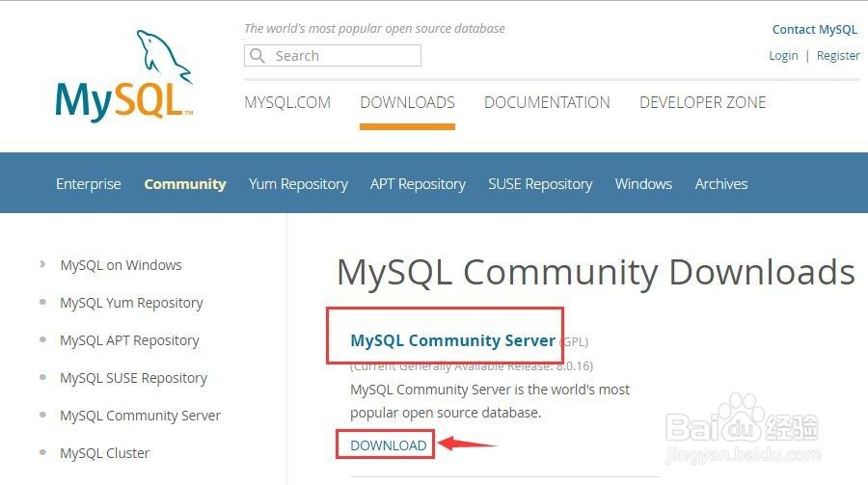Open the Windows section in blue bar
Image resolution: width=868 pixels, height=485 pixels.
click(643, 184)
